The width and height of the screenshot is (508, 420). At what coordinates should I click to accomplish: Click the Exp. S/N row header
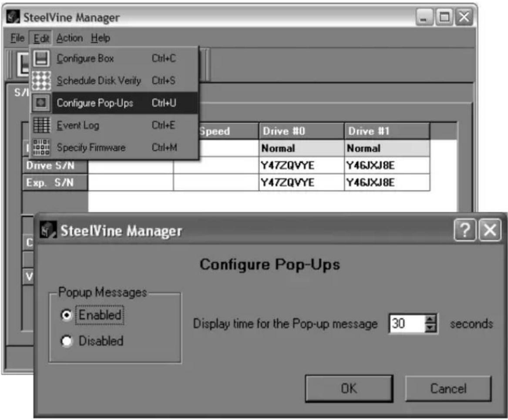(x=55, y=183)
